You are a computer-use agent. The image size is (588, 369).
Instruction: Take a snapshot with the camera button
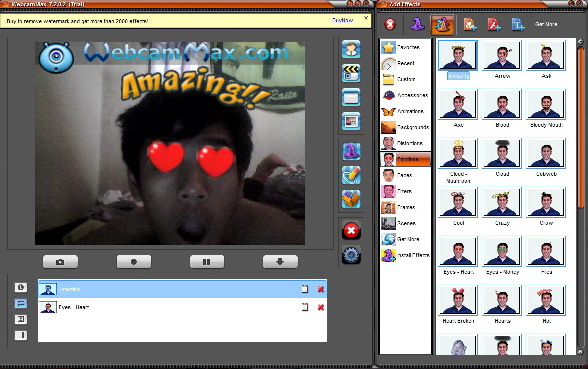coord(60,262)
